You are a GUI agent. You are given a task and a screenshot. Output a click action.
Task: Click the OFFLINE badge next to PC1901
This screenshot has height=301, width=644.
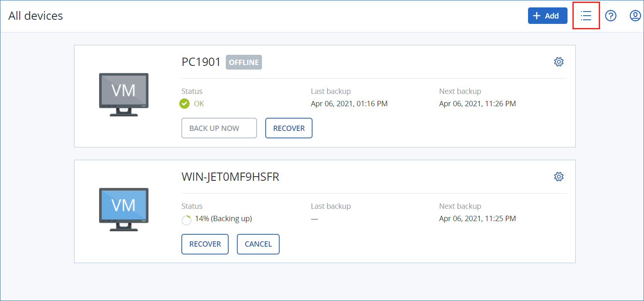point(244,62)
